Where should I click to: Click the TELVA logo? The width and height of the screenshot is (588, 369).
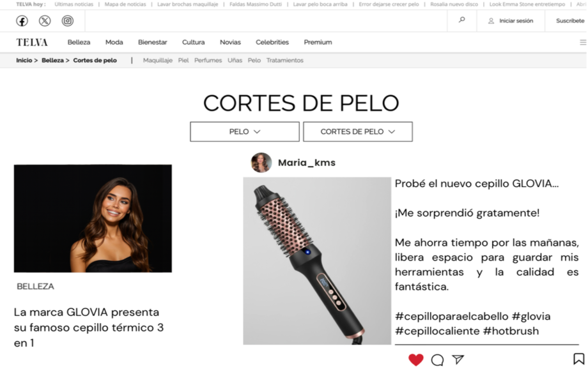[32, 42]
